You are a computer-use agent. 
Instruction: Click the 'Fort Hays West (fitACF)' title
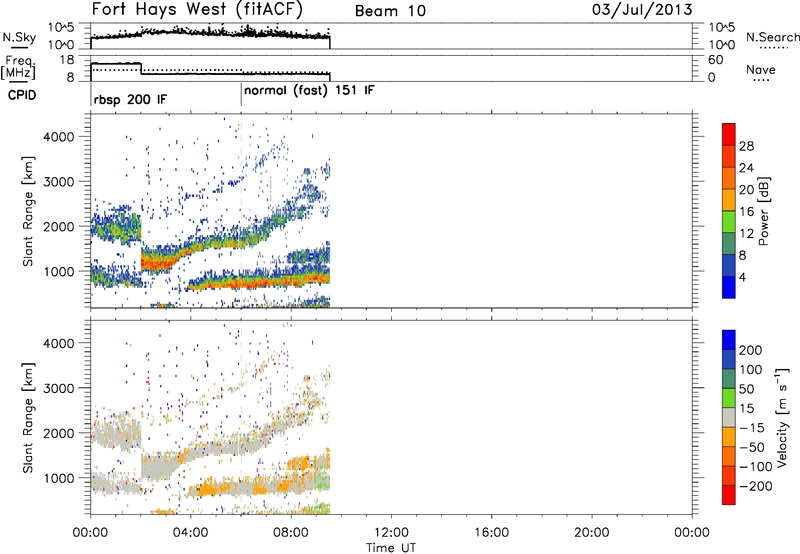click(x=197, y=9)
